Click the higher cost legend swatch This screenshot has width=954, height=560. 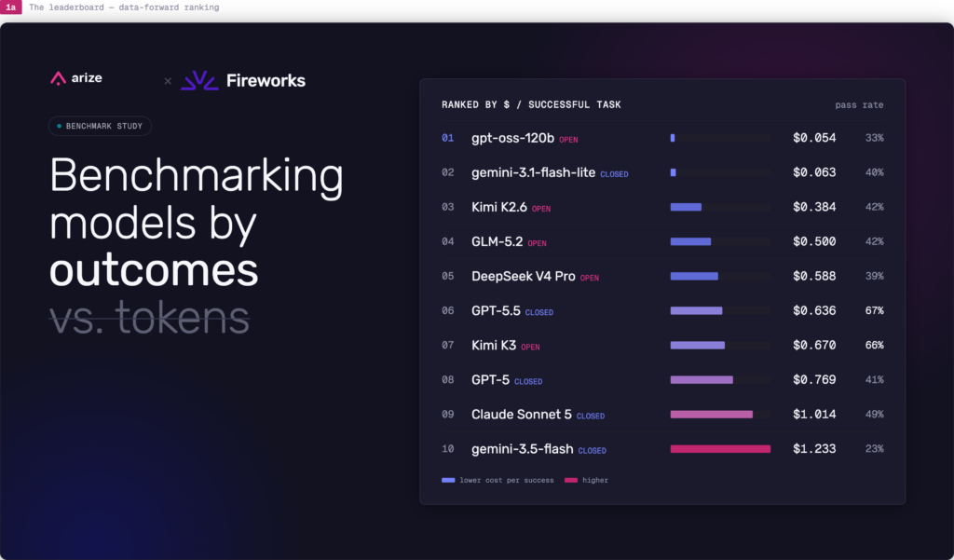coord(571,480)
